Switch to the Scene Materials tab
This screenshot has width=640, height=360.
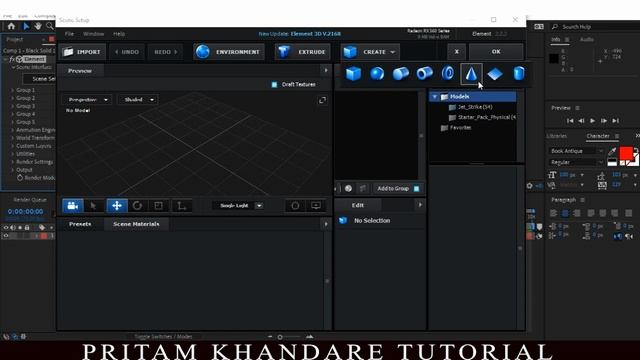136,224
